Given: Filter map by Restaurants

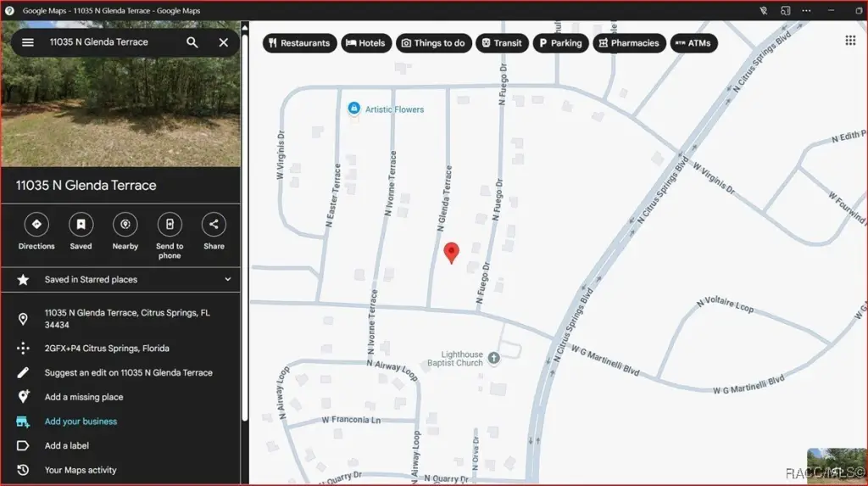Looking at the screenshot, I should pos(300,43).
